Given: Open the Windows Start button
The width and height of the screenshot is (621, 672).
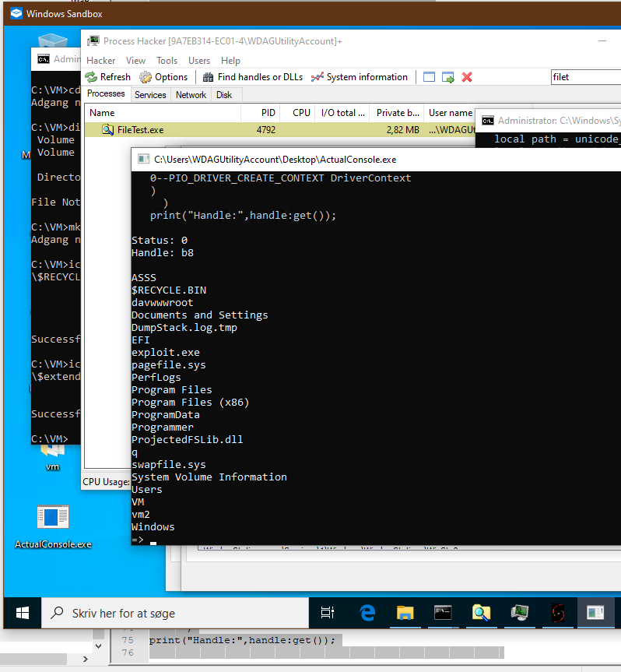Looking at the screenshot, I should (23, 614).
